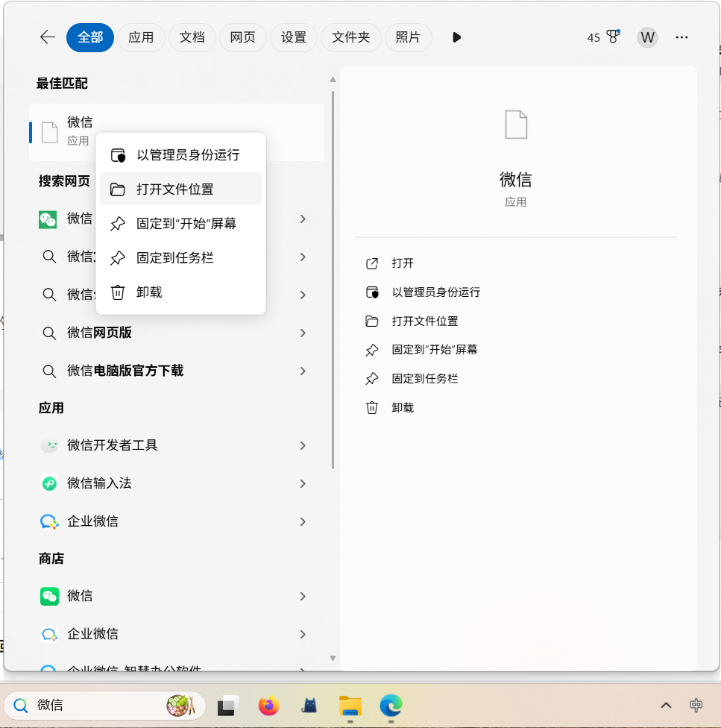Open Task View on the taskbar
721x728 pixels.
coord(228,706)
